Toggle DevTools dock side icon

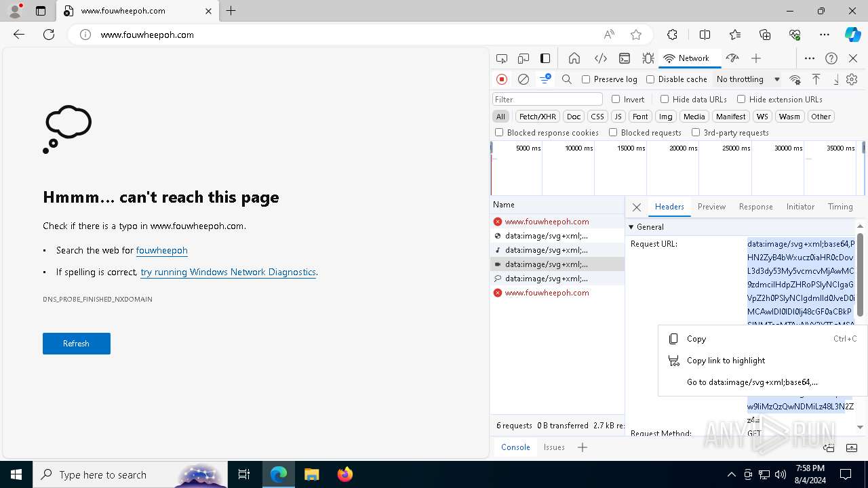tap(545, 58)
